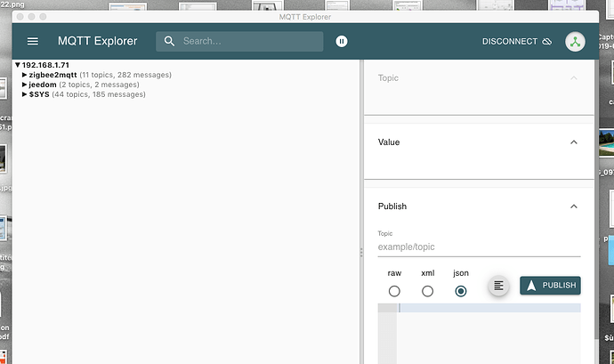Click the Publish panel header

pyautogui.click(x=479, y=206)
